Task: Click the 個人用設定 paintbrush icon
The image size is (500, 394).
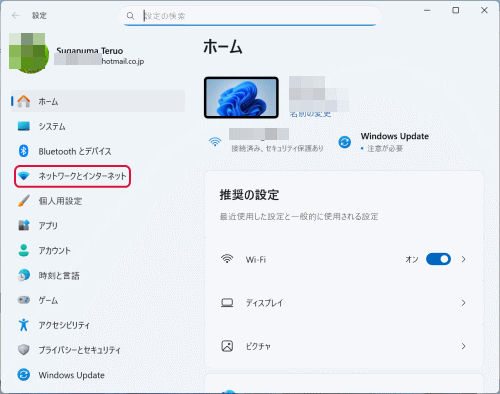Action: click(x=24, y=201)
